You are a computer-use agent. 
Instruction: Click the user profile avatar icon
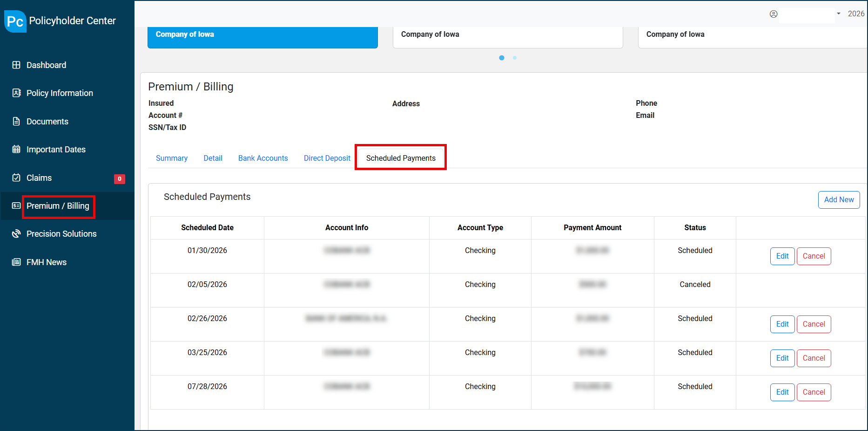click(774, 14)
